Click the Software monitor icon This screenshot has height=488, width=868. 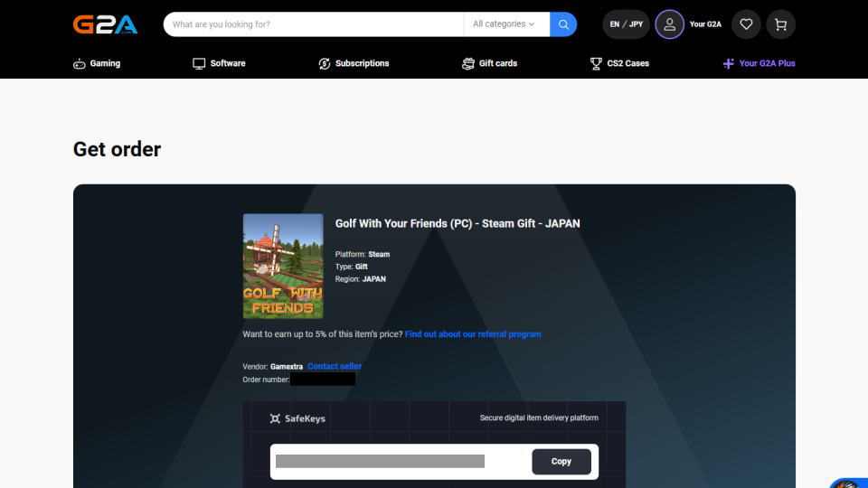point(199,64)
